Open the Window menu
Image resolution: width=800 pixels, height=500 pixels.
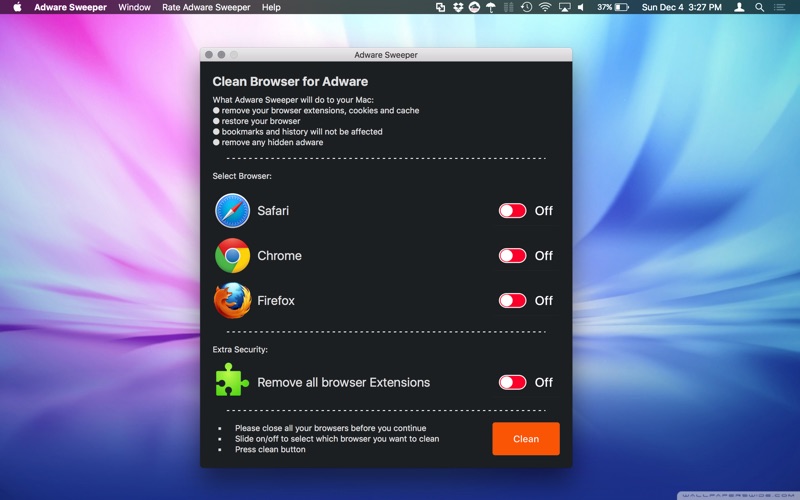pyautogui.click(x=134, y=7)
